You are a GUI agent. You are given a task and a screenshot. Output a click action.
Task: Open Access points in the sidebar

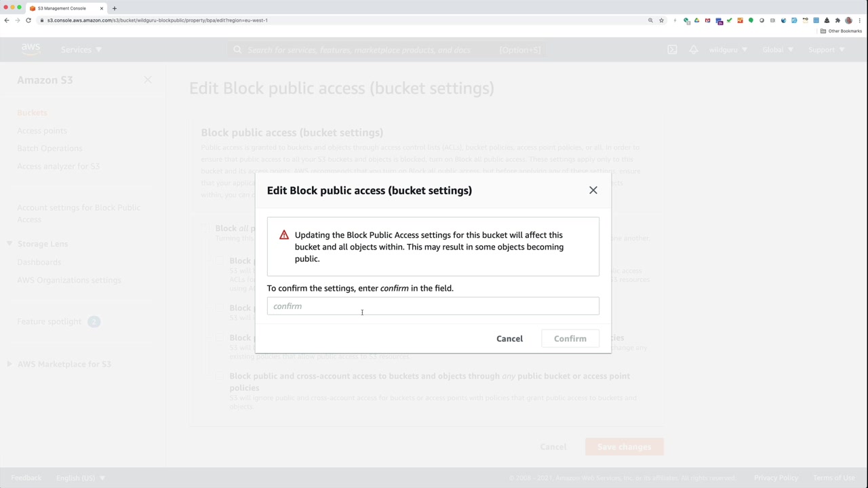[x=42, y=130]
